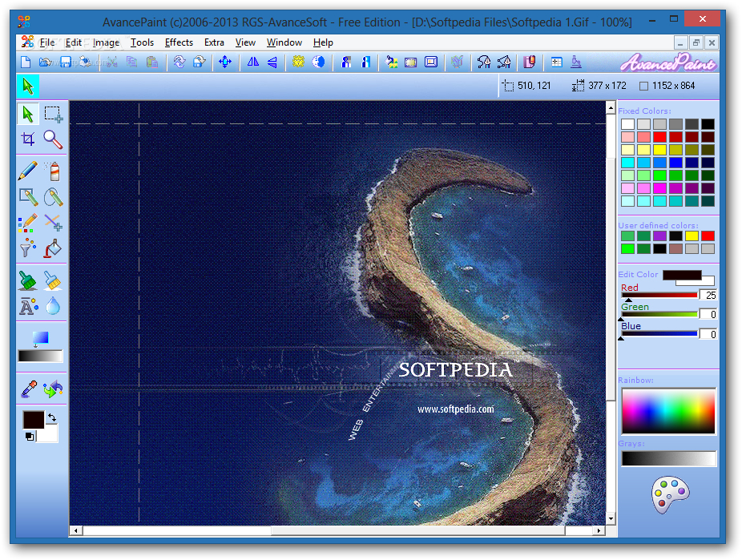This screenshot has height=560, width=742.
Task: Select the Text tool
Action: point(28,306)
